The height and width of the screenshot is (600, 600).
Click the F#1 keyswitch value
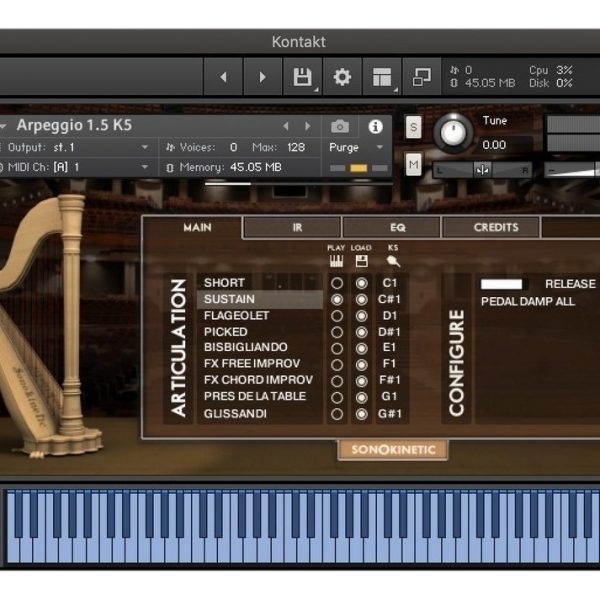390,380
